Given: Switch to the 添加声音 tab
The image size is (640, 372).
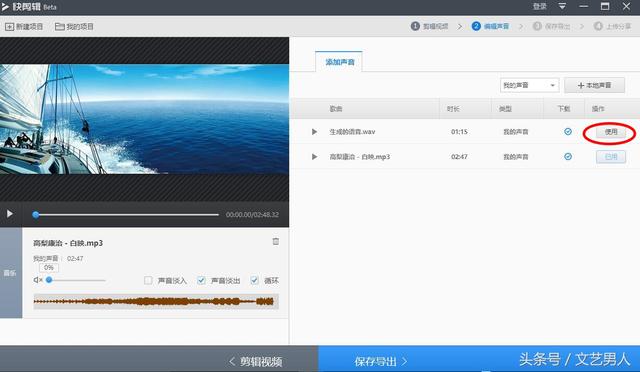Looking at the screenshot, I should (x=339, y=62).
